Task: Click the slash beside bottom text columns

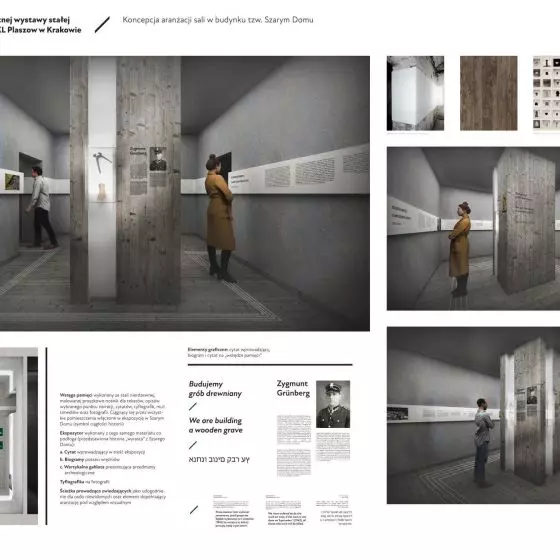Action: pyautogui.click(x=194, y=510)
